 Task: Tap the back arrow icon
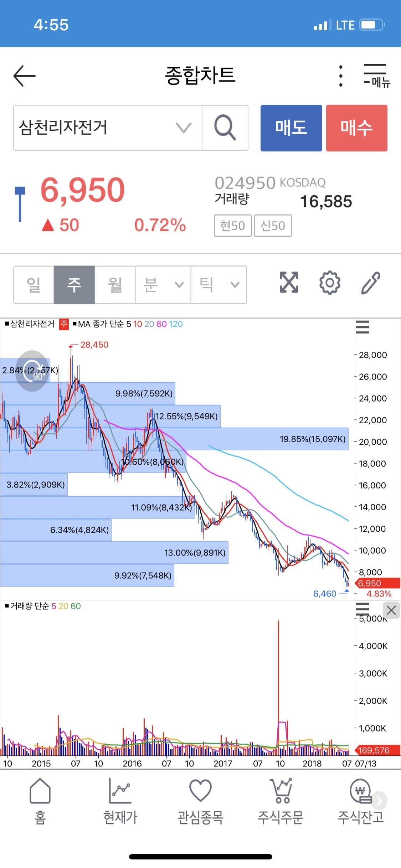point(24,76)
